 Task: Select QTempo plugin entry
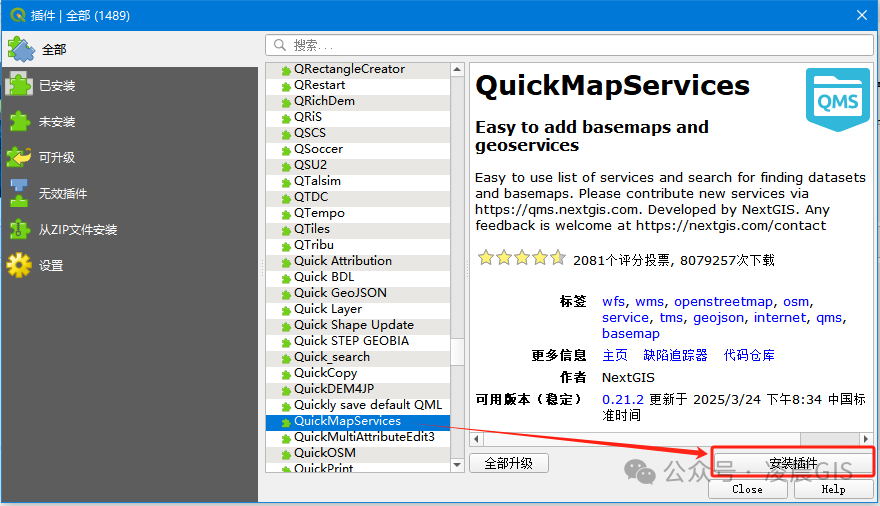coord(358,213)
